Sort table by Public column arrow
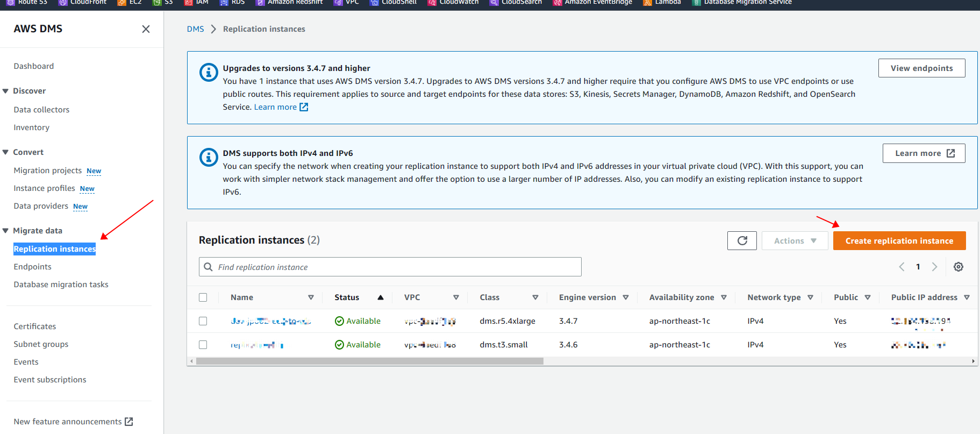 coord(868,297)
